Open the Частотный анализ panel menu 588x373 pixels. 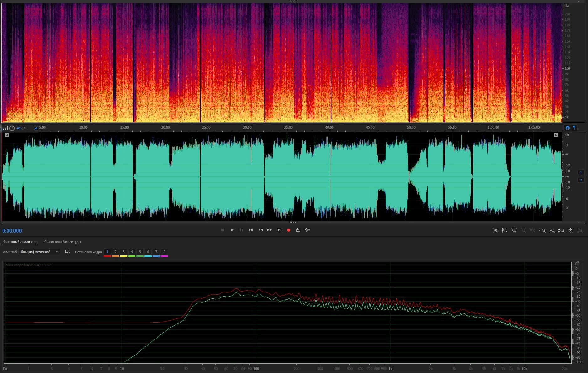[x=36, y=242]
